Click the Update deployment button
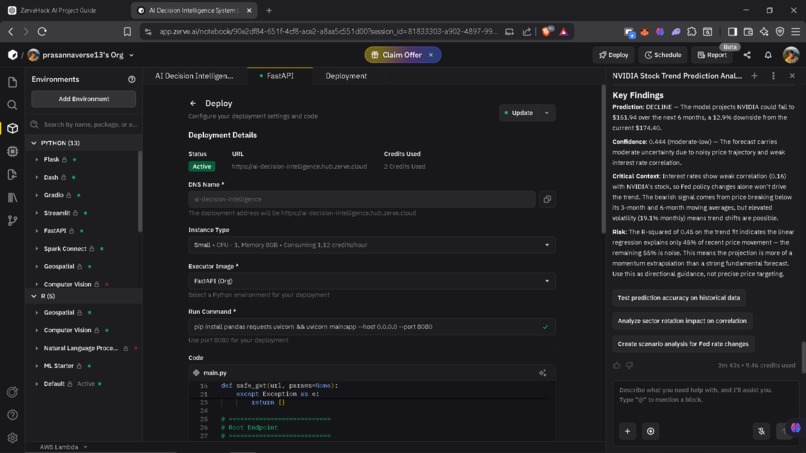 click(519, 113)
